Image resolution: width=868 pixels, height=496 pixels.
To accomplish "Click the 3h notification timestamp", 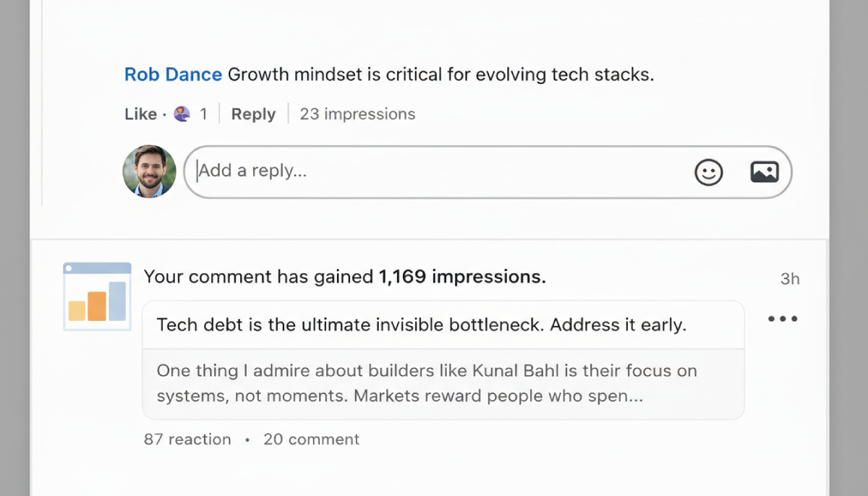I will click(790, 279).
